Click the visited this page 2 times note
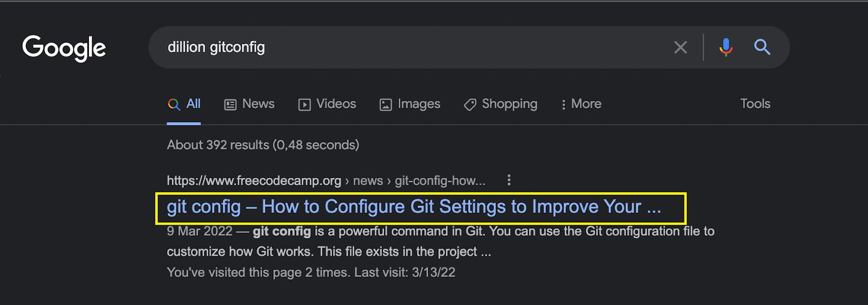Image resolution: width=868 pixels, height=305 pixels. 311,272
